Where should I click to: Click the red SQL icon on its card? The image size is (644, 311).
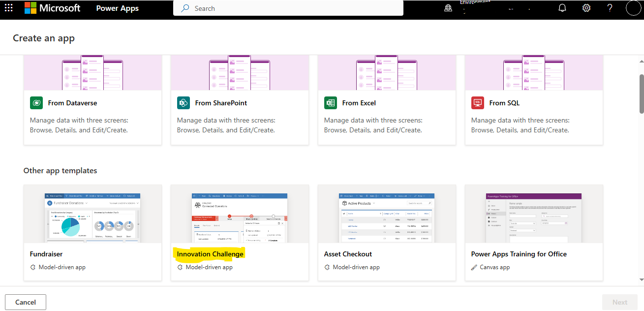pos(477,103)
